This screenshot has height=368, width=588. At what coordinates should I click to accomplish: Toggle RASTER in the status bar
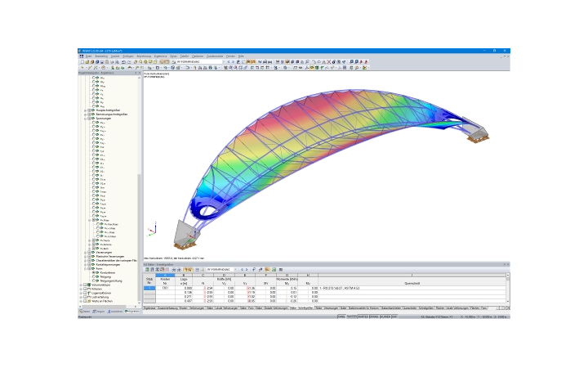click(x=351, y=316)
